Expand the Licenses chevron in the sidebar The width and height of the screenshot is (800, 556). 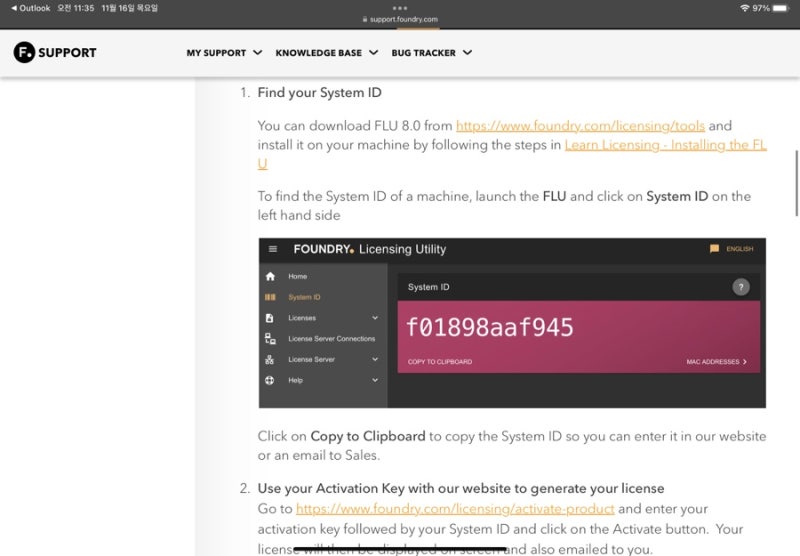(x=375, y=318)
